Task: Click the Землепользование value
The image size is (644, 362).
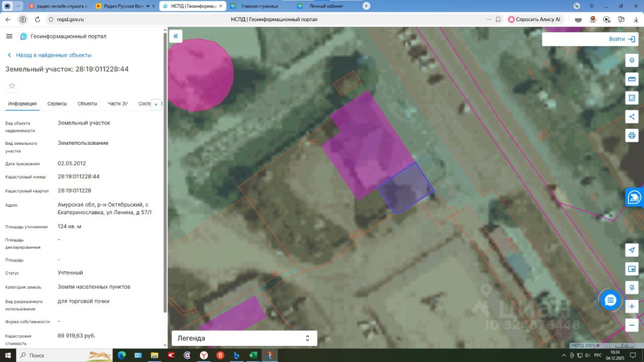Action: (83, 143)
